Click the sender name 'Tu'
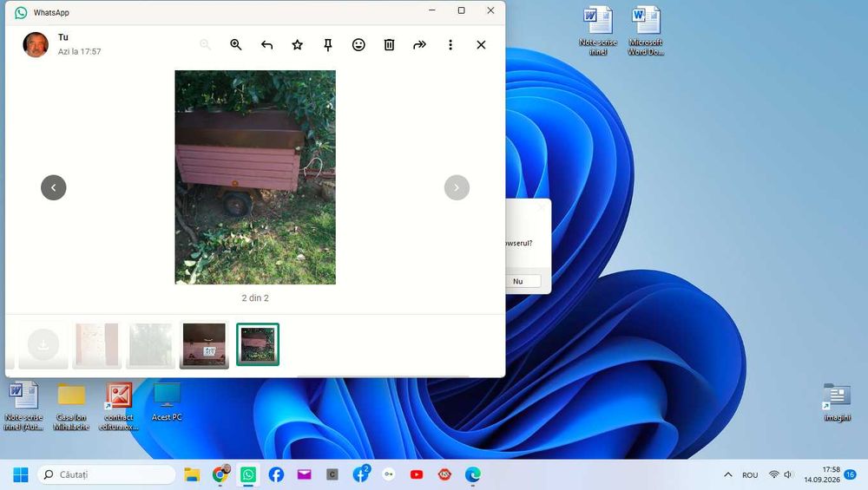Screen dimensions: 868x490 [63, 37]
